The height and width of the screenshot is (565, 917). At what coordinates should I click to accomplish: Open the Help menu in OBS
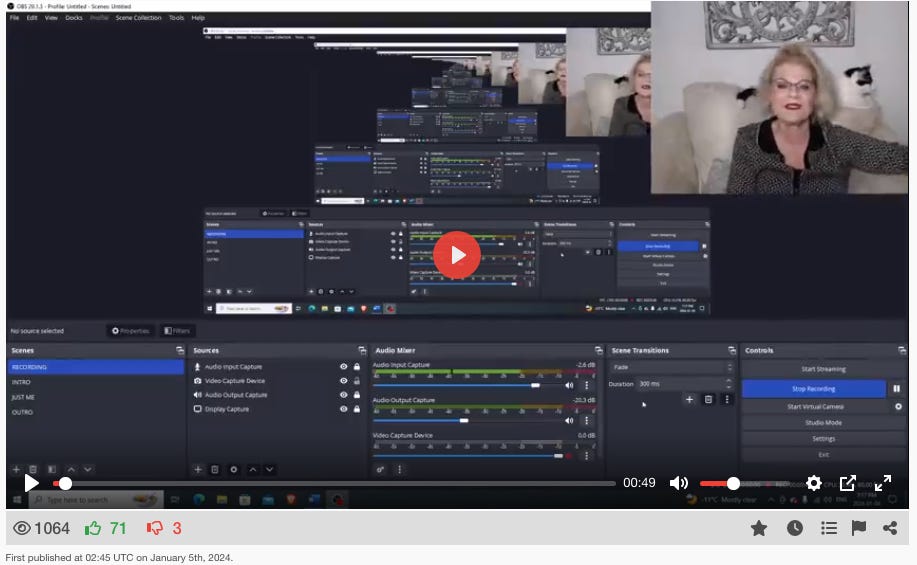(x=198, y=18)
